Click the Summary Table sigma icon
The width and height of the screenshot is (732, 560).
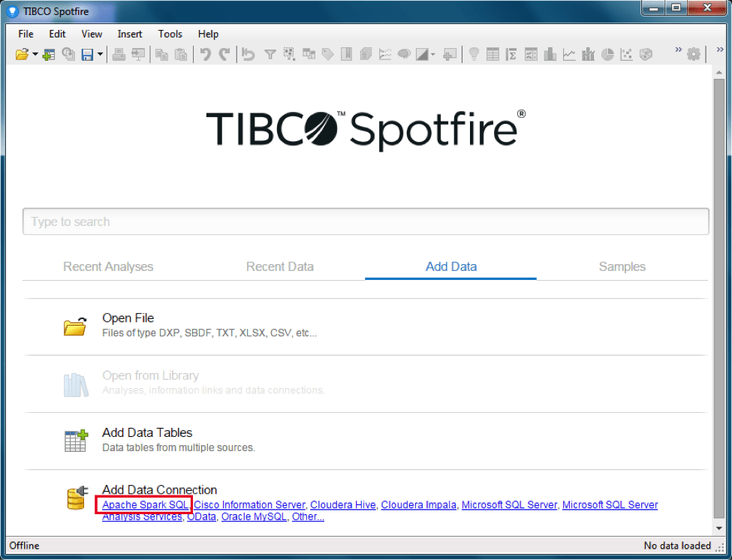pos(511,55)
